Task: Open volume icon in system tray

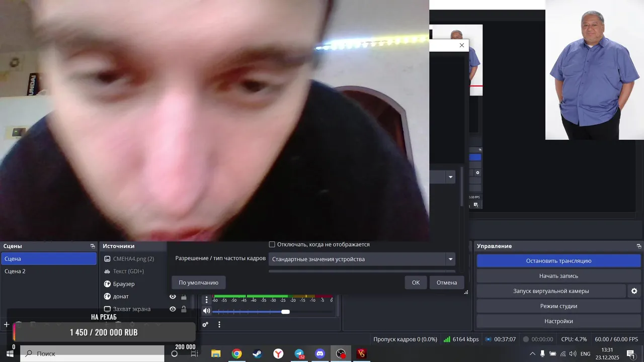Action: (573, 354)
